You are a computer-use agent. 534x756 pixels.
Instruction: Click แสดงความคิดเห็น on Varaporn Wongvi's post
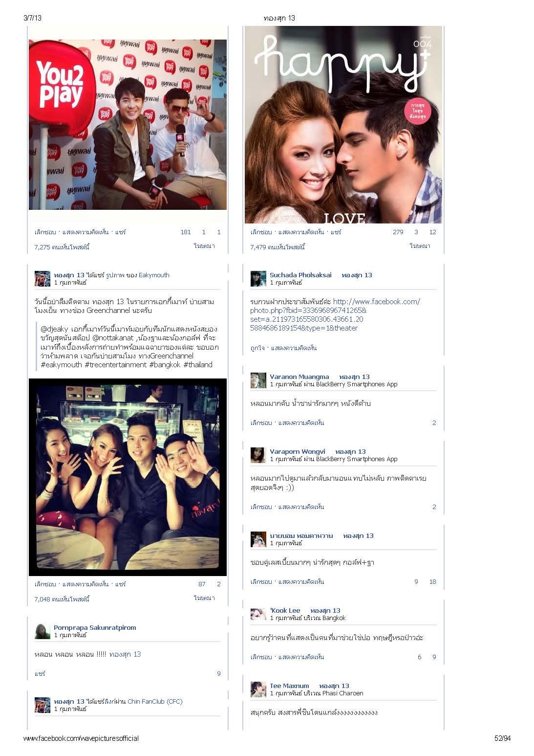pos(301,507)
